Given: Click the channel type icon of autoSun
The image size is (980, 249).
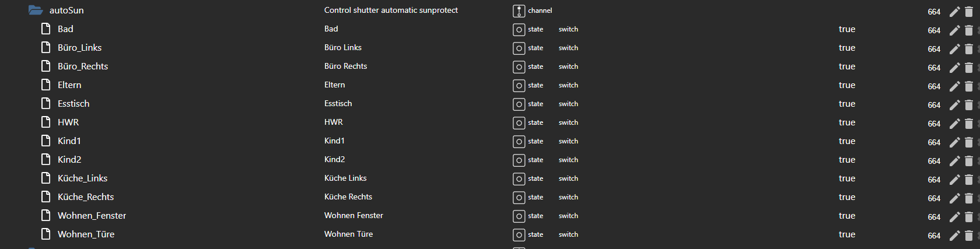Looking at the screenshot, I should point(519,10).
